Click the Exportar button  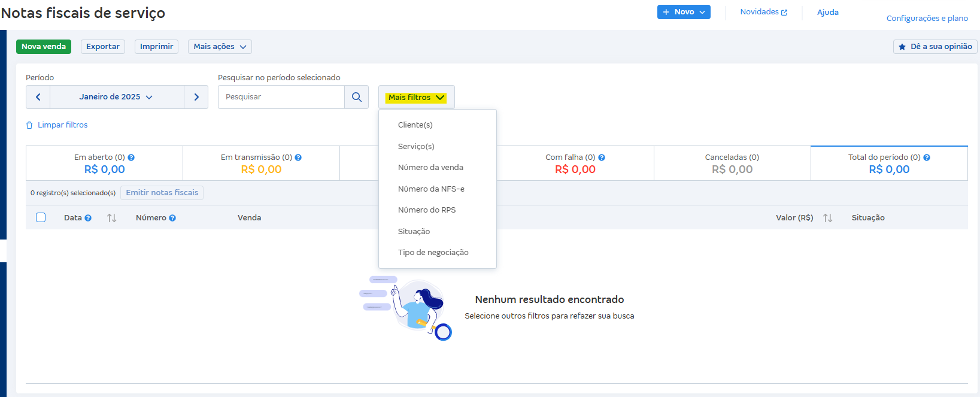(x=103, y=47)
